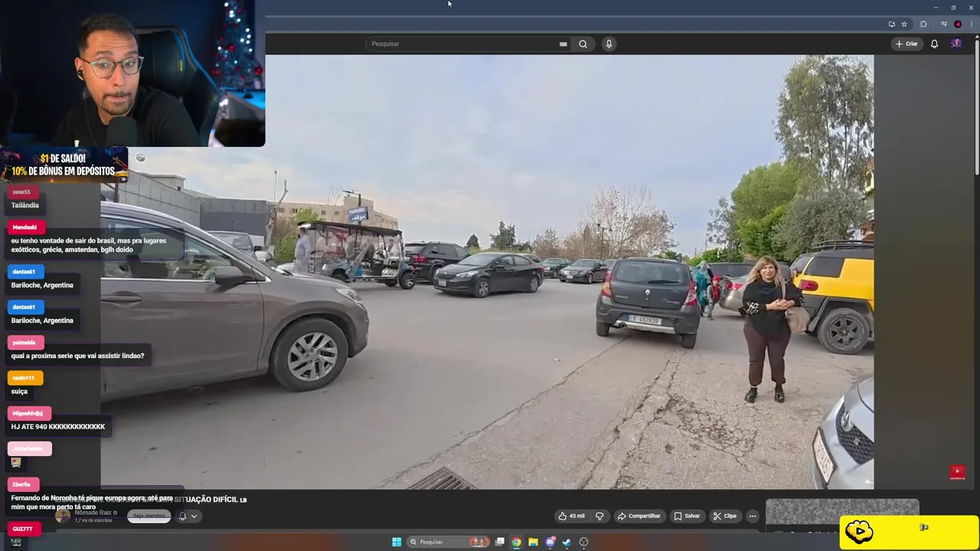Click the yellow cloud play overlay banner

pos(909,532)
